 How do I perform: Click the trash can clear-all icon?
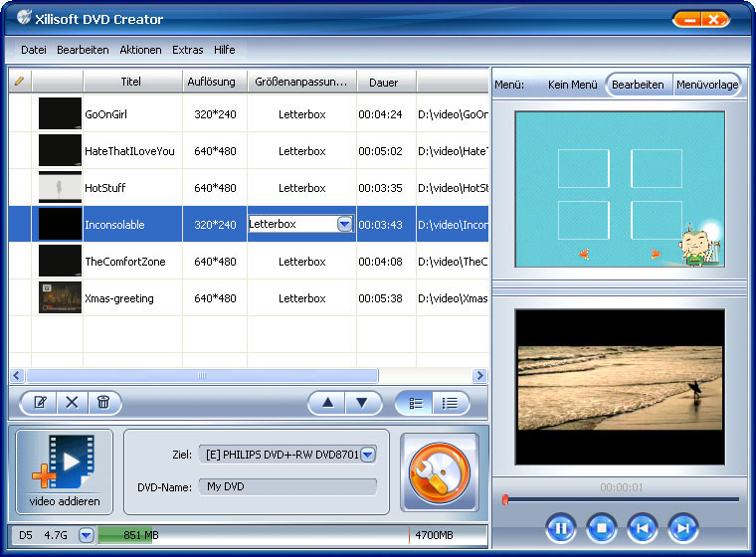(x=103, y=402)
